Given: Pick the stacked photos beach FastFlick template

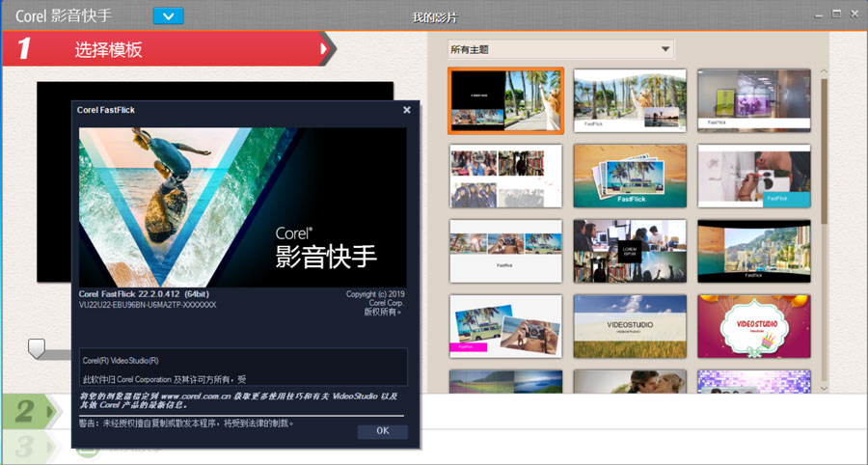Looking at the screenshot, I should pos(630,176).
